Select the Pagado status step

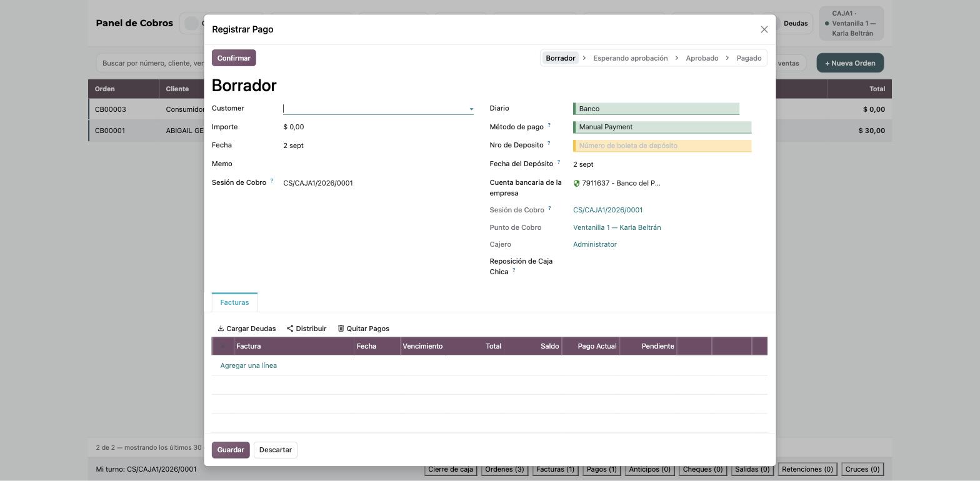tap(749, 58)
